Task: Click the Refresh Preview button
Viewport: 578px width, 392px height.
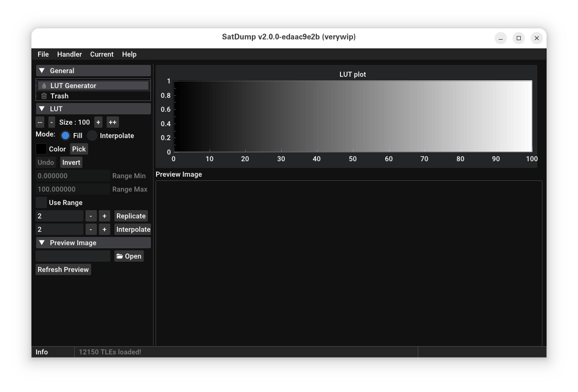Action: click(63, 269)
